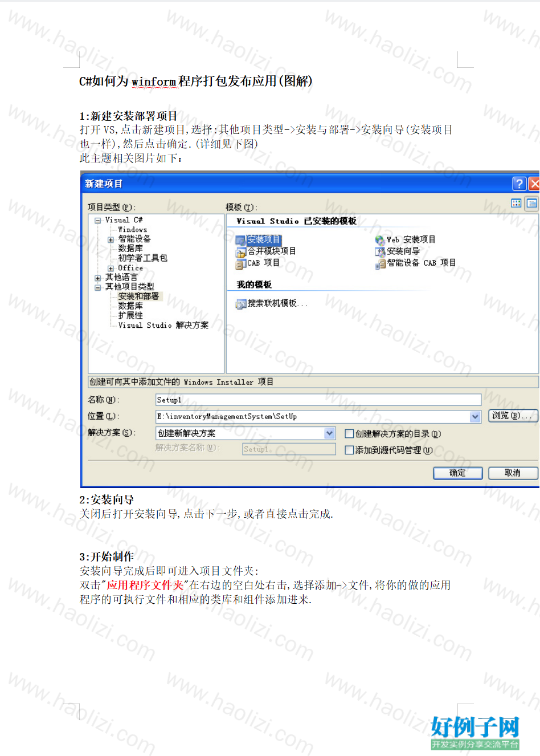The image size is (540, 756).
Task: Select 数据库 under Visual C#
Action: click(130, 249)
